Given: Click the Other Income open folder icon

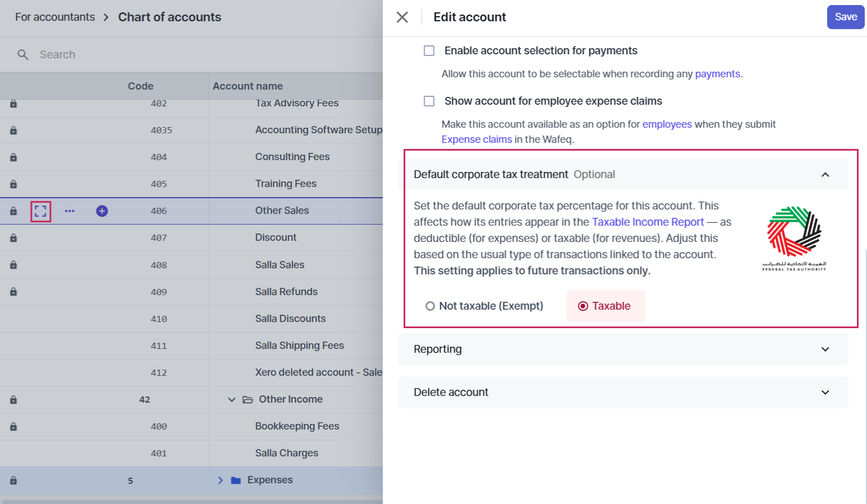Looking at the screenshot, I should (248, 400).
